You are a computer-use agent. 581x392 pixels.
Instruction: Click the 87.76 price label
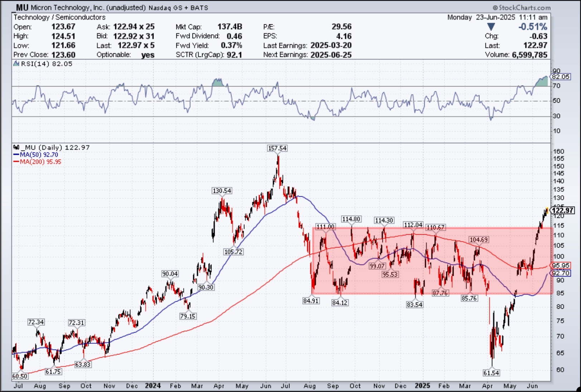coord(440,293)
